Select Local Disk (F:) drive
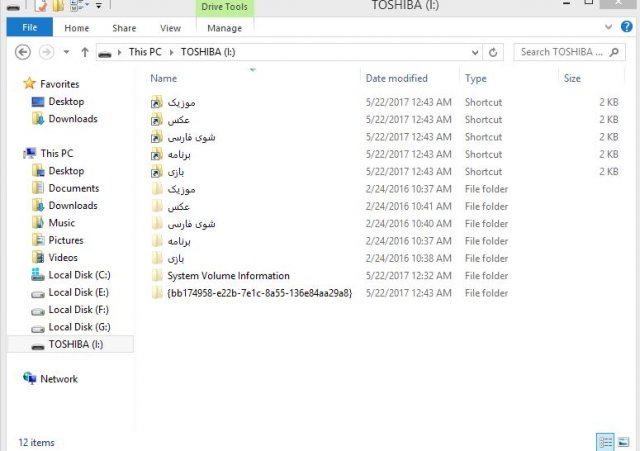This screenshot has width=640, height=451. pyautogui.click(x=78, y=310)
